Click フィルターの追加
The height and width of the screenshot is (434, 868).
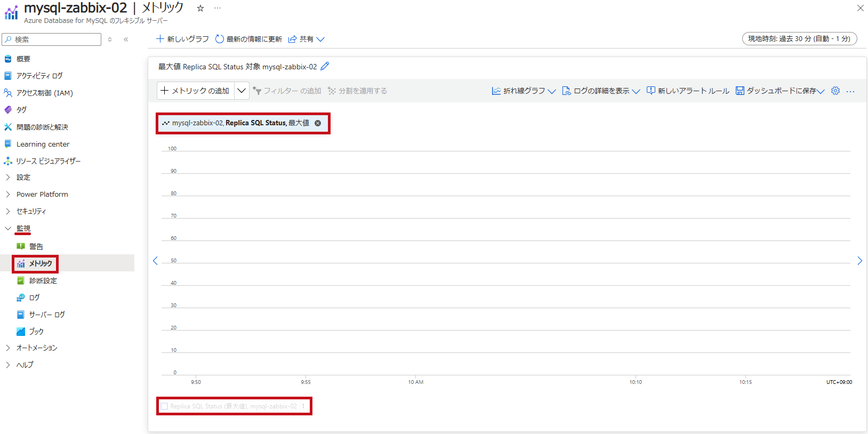click(287, 91)
